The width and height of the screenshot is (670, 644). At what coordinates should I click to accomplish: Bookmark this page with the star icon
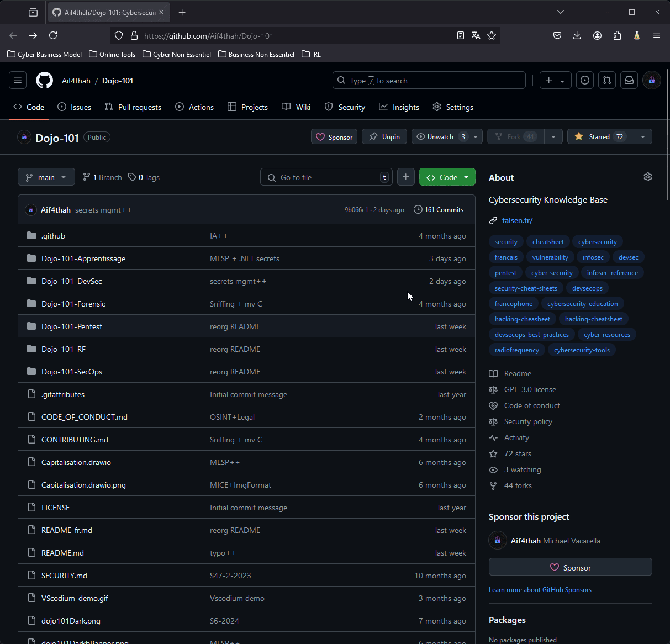(x=492, y=35)
